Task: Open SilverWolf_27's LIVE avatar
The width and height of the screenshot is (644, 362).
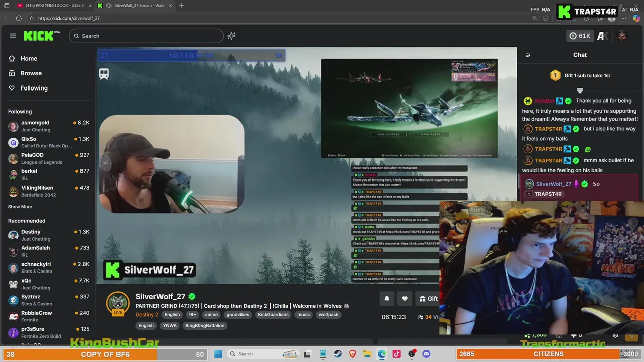Action: (118, 303)
